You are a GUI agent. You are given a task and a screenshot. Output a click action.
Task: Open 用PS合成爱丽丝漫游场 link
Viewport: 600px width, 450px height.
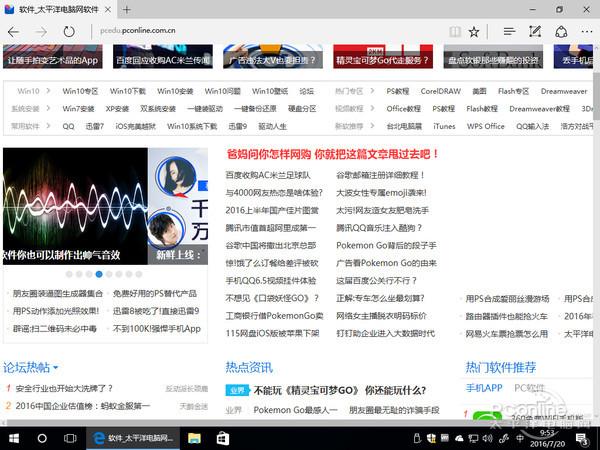click(x=507, y=298)
